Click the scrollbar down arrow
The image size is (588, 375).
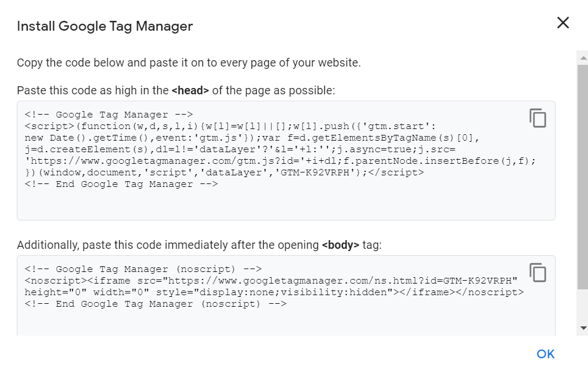(x=583, y=328)
